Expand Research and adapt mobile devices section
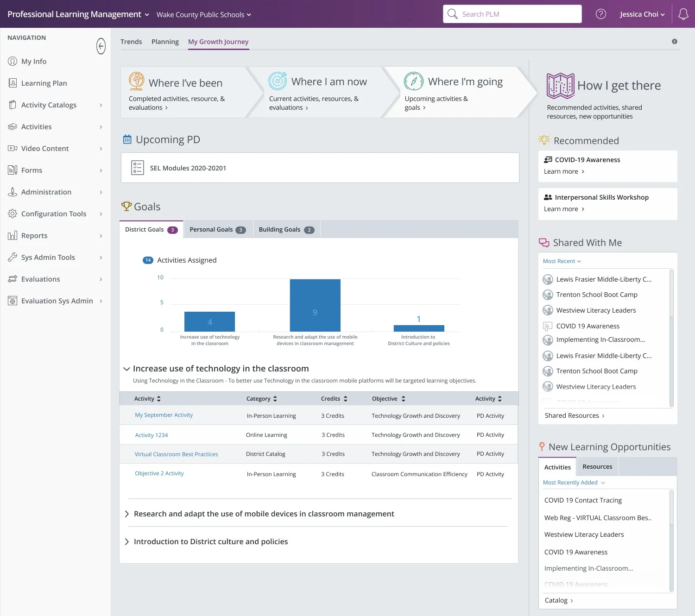Screen dimensions: 695x616 coord(126,514)
